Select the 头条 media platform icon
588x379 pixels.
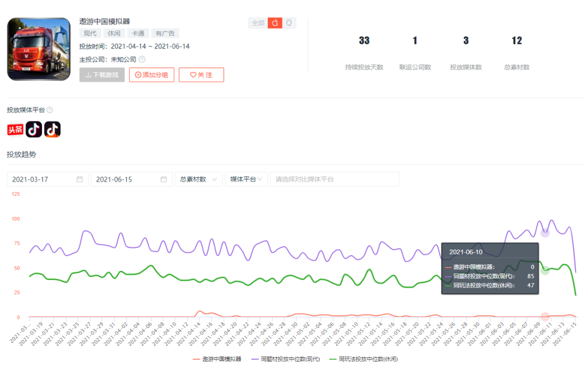15,129
